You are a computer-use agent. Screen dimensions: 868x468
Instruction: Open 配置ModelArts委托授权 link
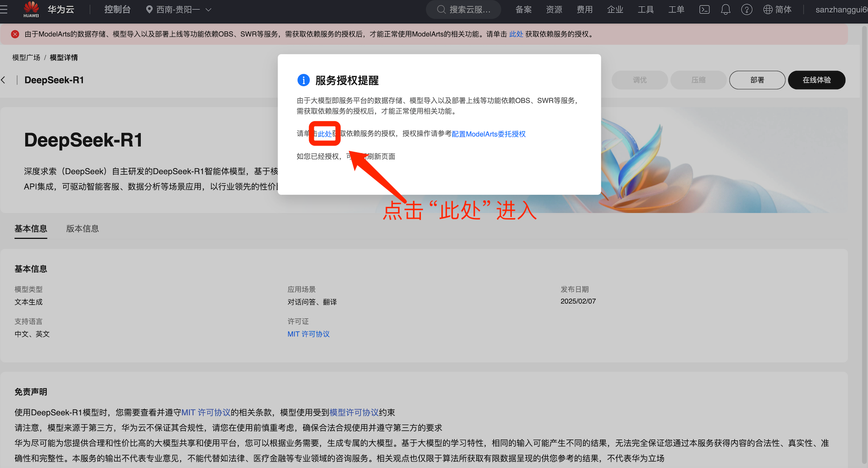click(x=489, y=134)
